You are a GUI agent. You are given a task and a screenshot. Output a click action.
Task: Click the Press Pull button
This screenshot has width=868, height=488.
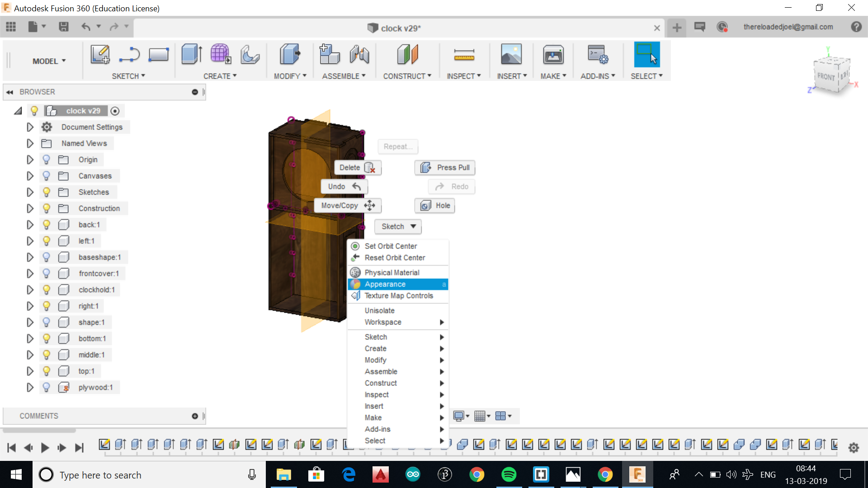445,168
